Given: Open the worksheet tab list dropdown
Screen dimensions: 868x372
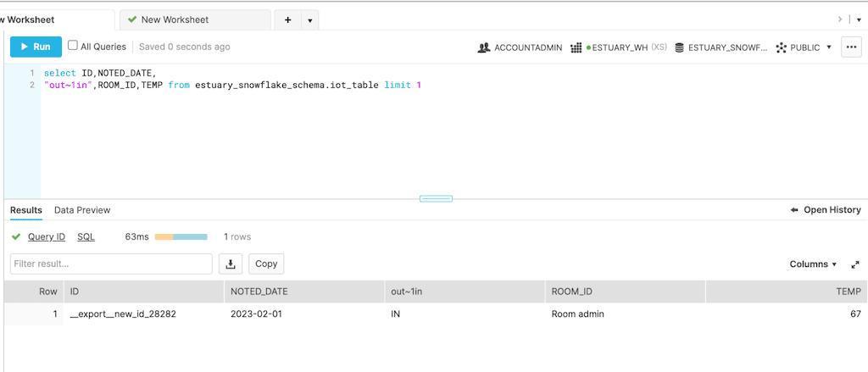Looking at the screenshot, I should coord(310,20).
